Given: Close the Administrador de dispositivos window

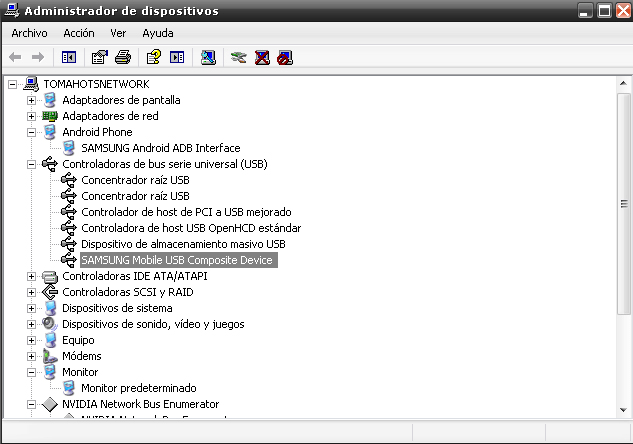Looking at the screenshot, I should click(x=623, y=10).
